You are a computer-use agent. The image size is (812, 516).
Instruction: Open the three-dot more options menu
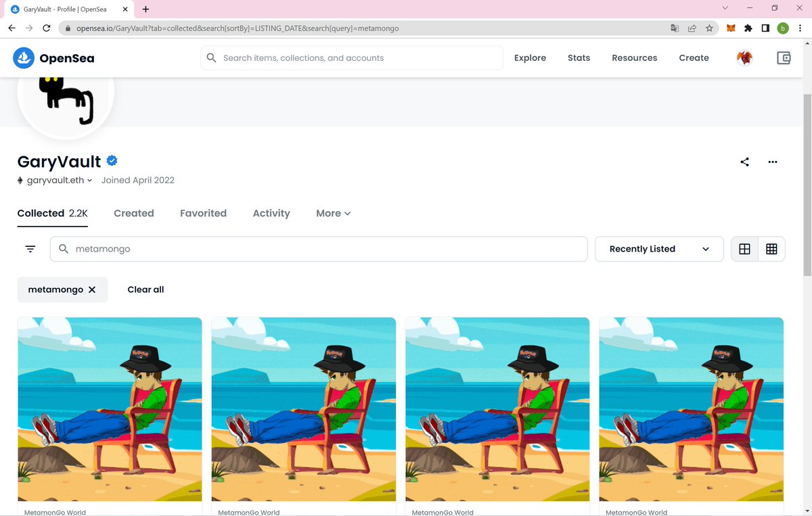click(x=773, y=162)
